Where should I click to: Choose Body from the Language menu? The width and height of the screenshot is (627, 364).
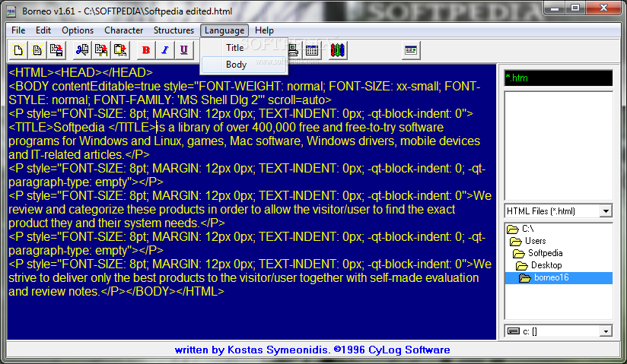click(x=244, y=65)
